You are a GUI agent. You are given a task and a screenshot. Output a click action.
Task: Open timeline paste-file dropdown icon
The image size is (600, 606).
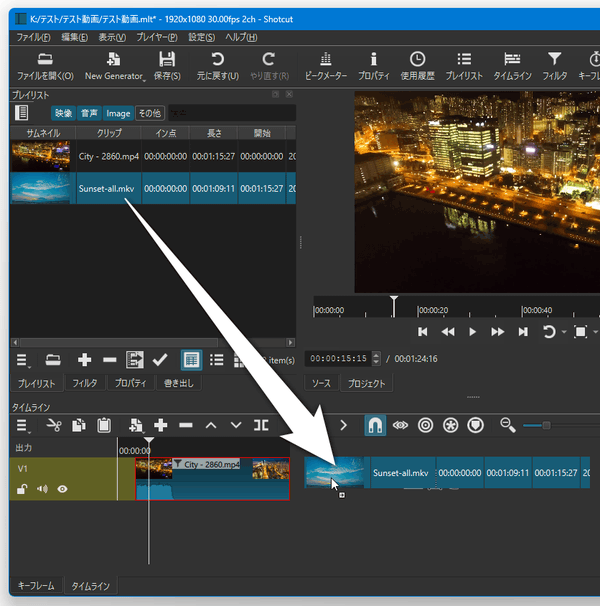click(x=136, y=426)
